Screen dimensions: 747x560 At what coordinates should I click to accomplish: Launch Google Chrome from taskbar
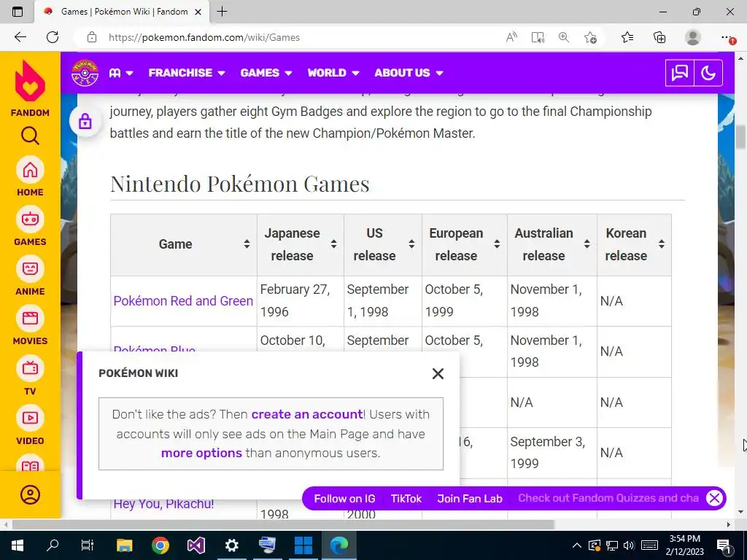(160, 545)
